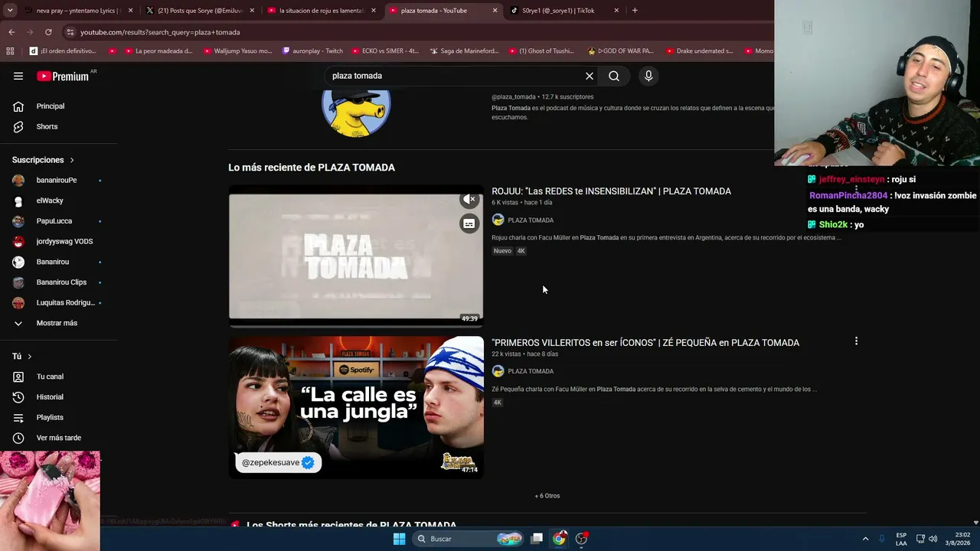980x551 pixels.
Task: Unmute the ROJUU video preview
Action: point(469,200)
